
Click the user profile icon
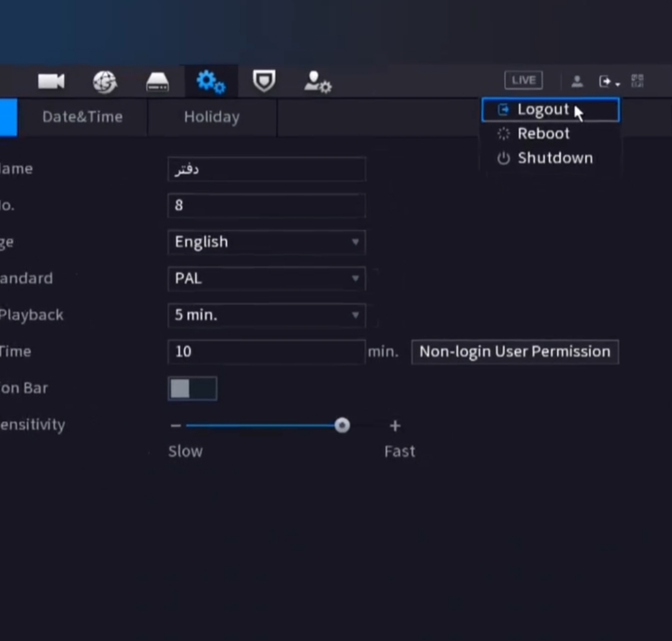tap(577, 81)
